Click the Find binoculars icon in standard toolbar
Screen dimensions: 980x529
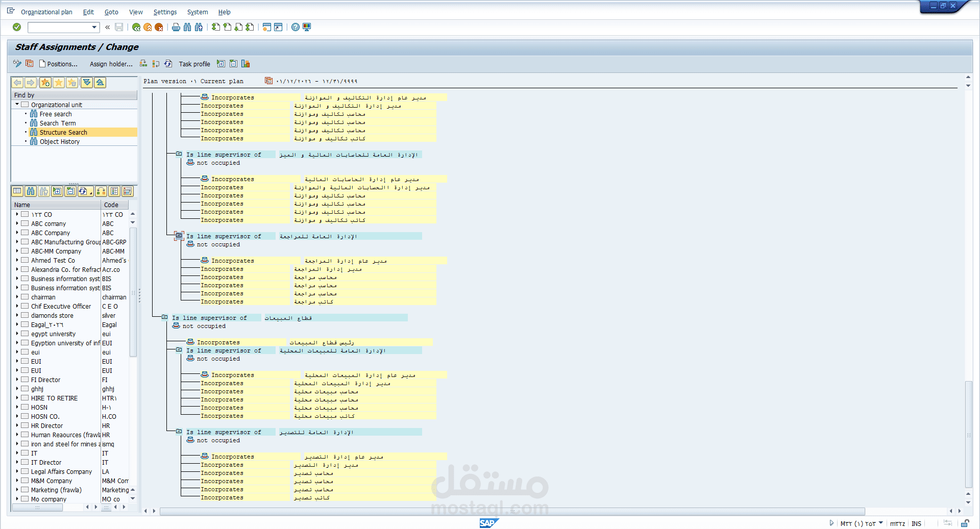pyautogui.click(x=187, y=27)
